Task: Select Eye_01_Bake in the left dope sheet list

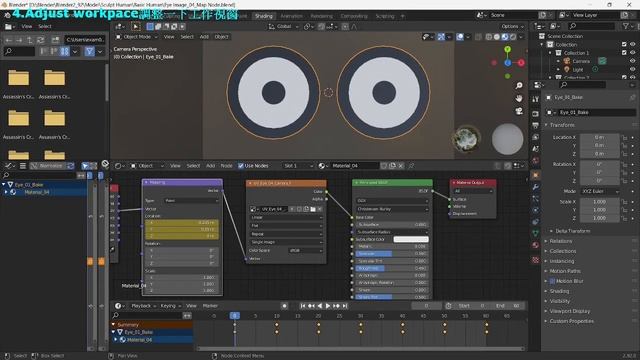Action: (x=29, y=184)
